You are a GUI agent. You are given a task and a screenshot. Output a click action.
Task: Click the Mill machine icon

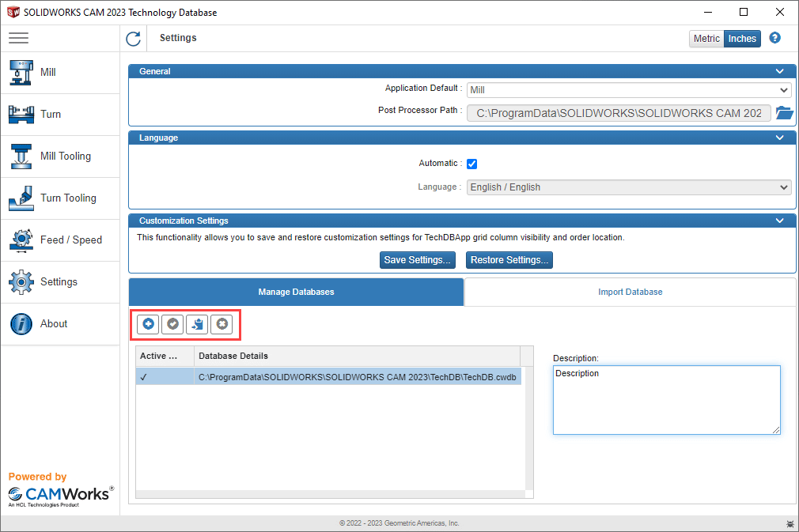(21, 72)
